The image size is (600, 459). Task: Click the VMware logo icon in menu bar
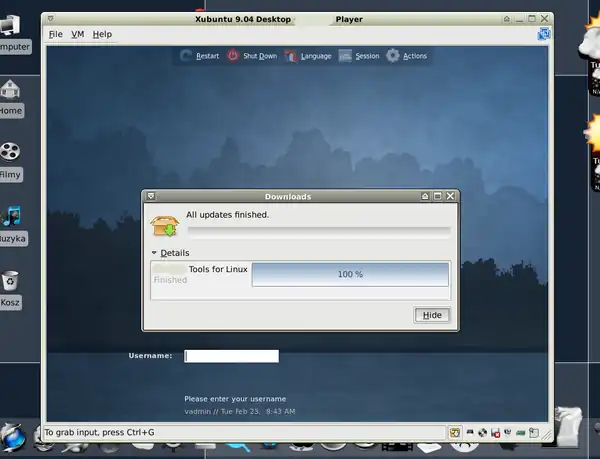coord(544,34)
